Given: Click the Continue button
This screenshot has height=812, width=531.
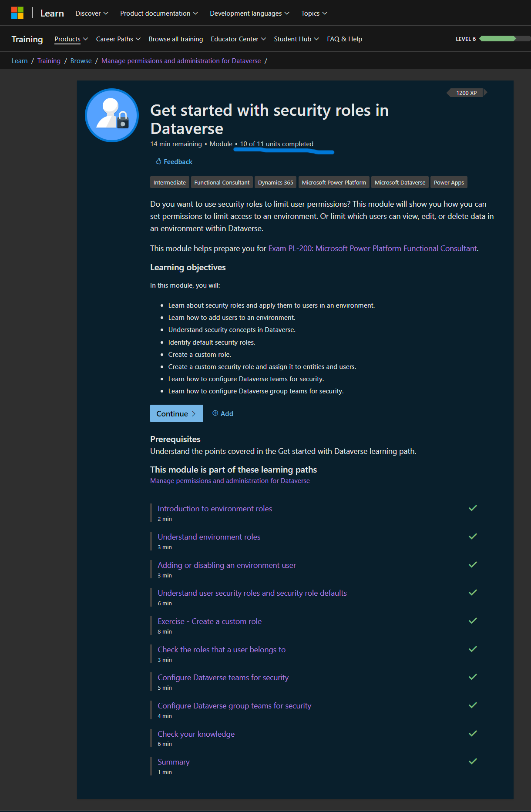Looking at the screenshot, I should coord(177,413).
